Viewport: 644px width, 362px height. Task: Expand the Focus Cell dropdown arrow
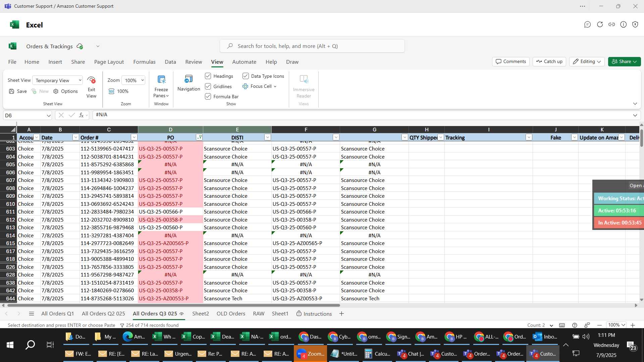click(x=275, y=86)
